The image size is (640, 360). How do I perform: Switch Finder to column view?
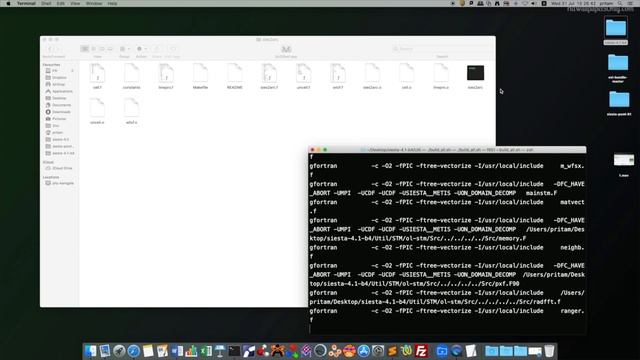point(102,49)
